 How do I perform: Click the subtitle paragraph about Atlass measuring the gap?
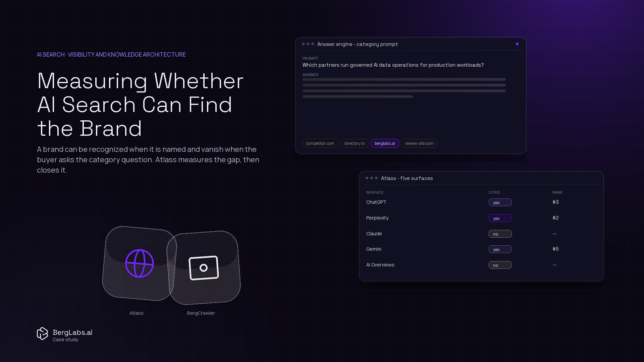pos(148,160)
